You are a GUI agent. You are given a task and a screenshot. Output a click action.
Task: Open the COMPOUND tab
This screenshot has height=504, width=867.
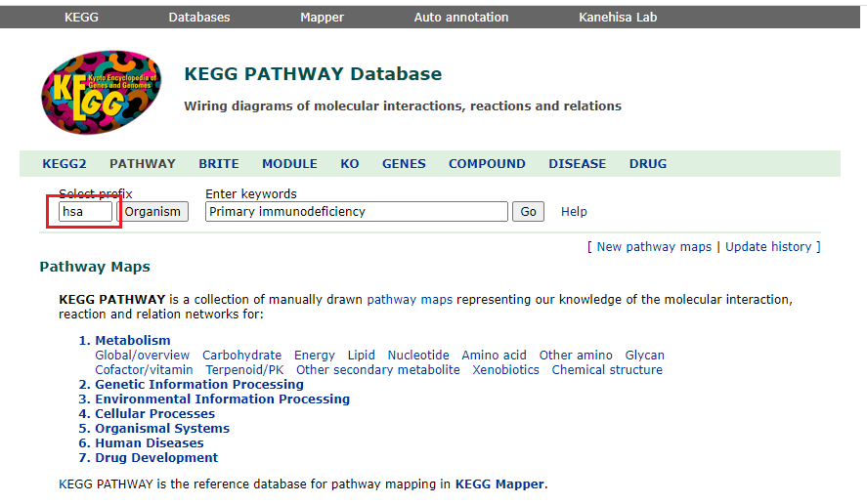(x=487, y=163)
